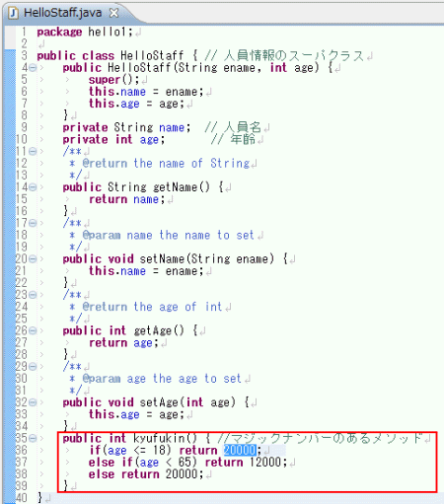The height and width of the screenshot is (504, 444).
Task: Collapse the setAge method at line 32
Action: [x=33, y=402]
